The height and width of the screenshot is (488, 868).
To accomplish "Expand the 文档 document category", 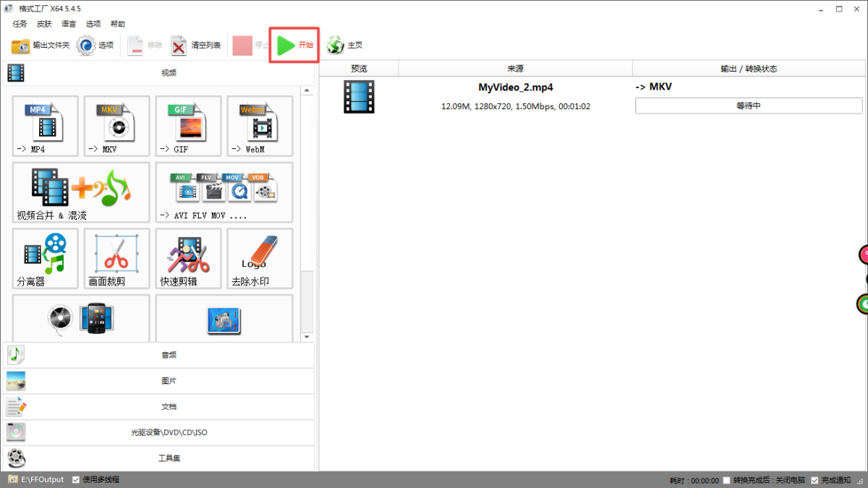I will pos(159,406).
